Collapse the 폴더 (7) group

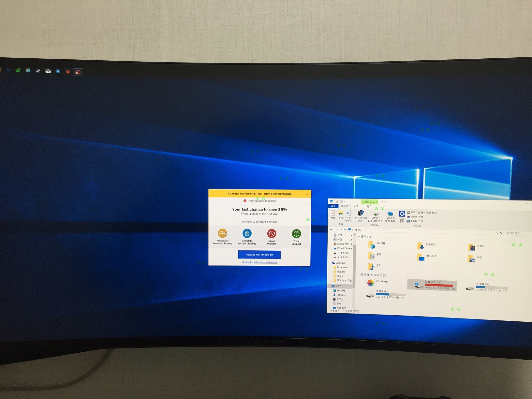[x=359, y=237]
